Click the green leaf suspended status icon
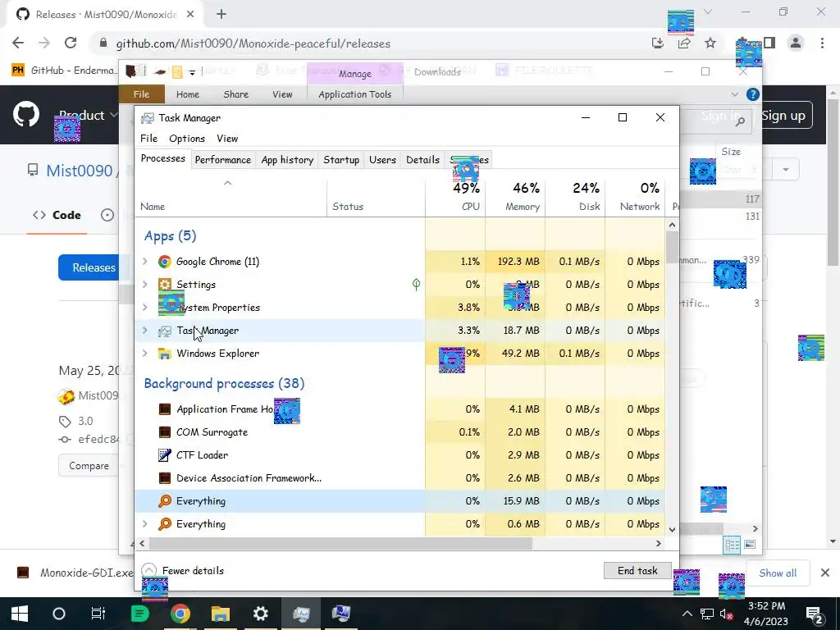 pos(416,284)
